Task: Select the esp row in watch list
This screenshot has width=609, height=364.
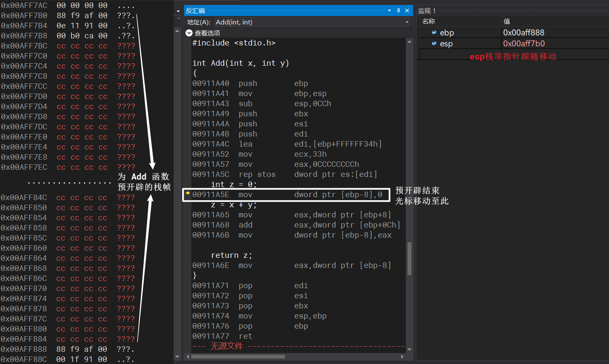Action: [514, 43]
